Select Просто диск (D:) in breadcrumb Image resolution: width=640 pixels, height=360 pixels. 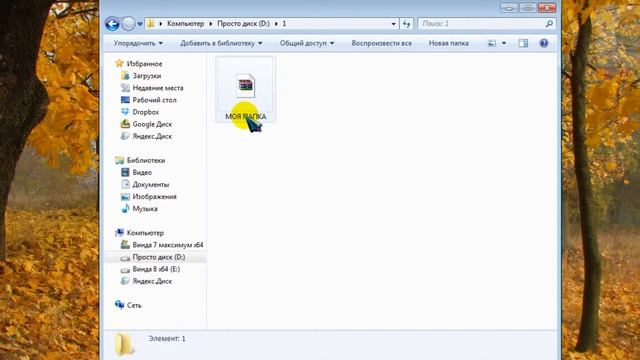[x=243, y=24]
